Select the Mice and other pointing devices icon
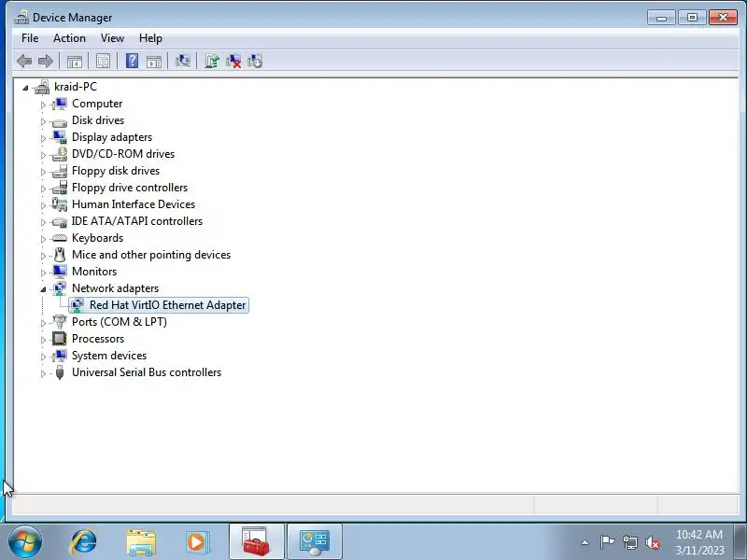Screen dimensions: 747x560 60,255
